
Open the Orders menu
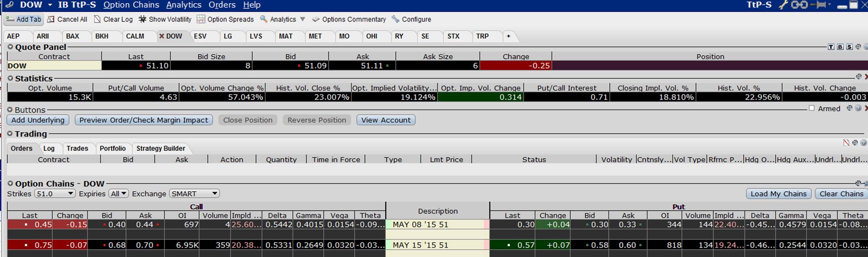pos(222,5)
